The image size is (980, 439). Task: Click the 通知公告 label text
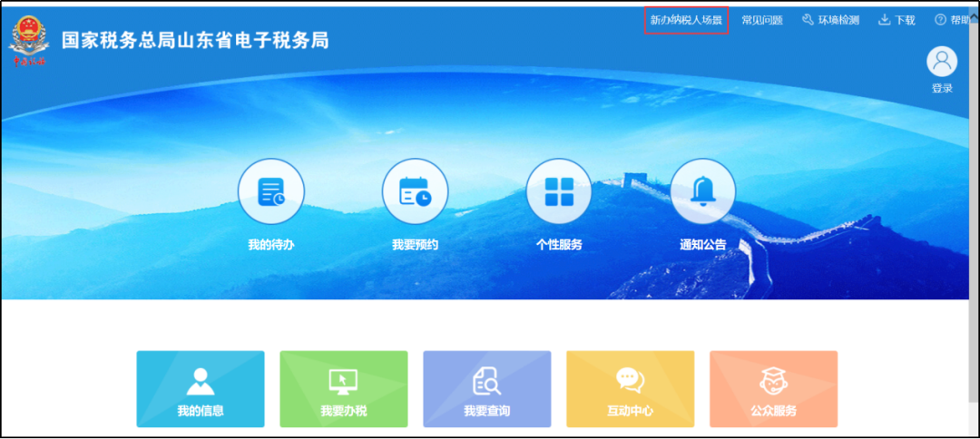pyautogui.click(x=703, y=245)
